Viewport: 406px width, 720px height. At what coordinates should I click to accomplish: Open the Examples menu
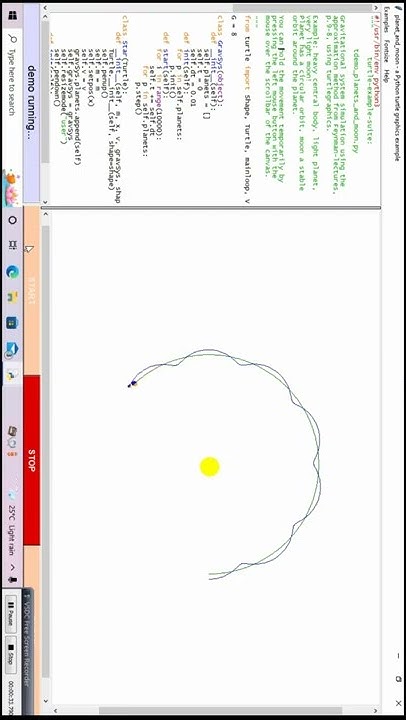387,19
